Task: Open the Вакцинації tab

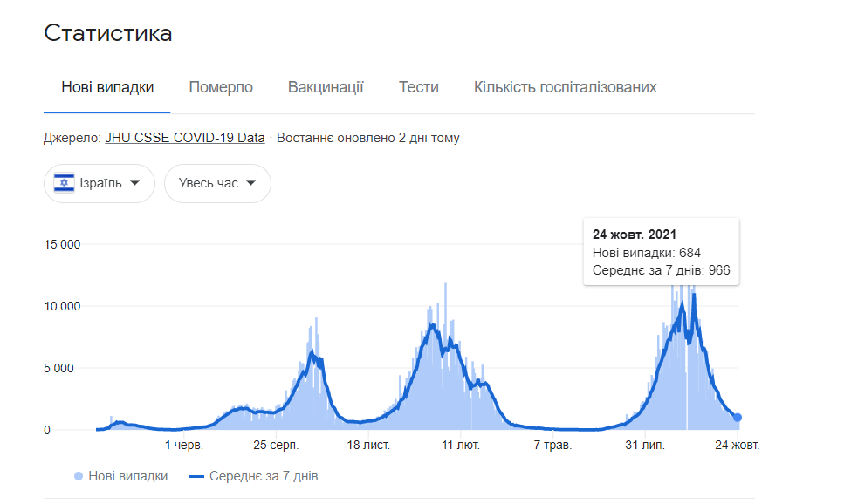Action: pos(326,87)
